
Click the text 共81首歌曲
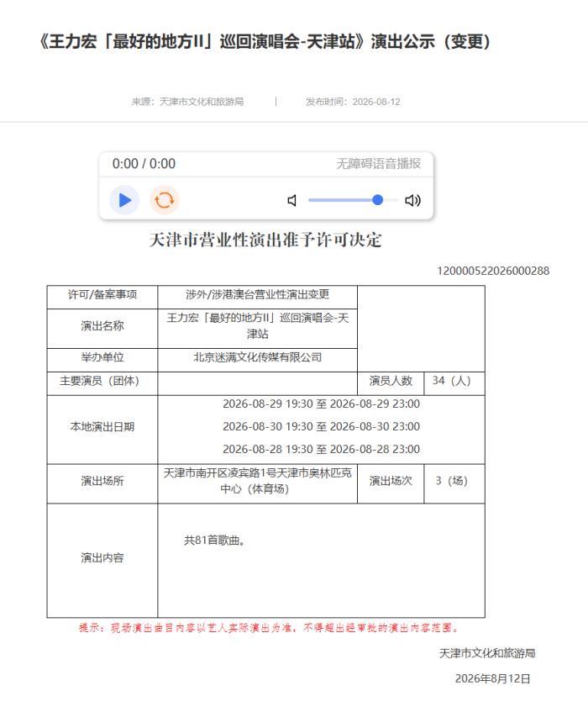[x=214, y=541]
